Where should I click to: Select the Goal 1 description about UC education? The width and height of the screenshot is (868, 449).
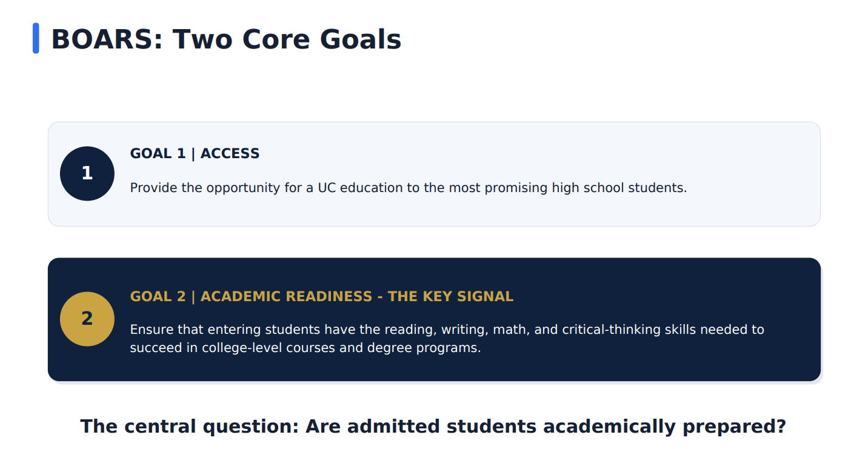pos(409,188)
